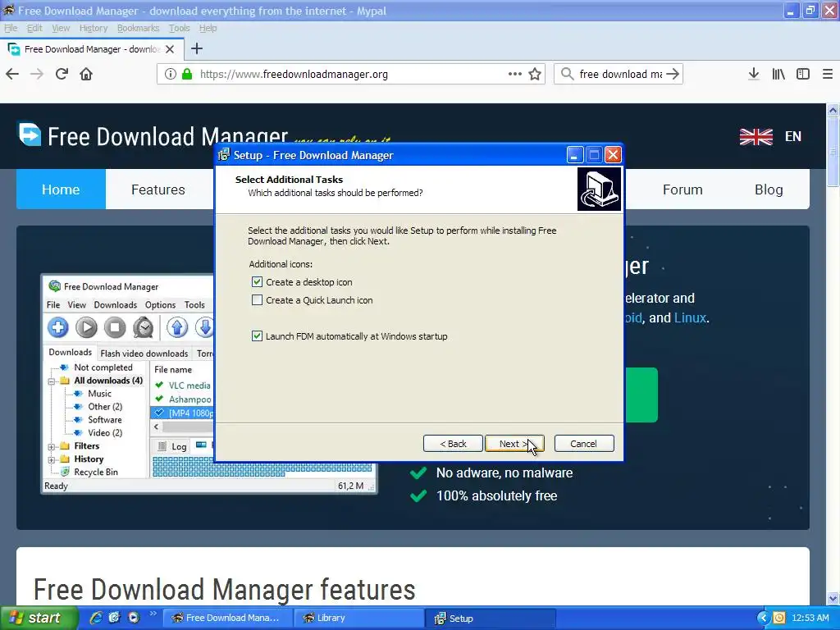Toggle the sidebar view icon
The height and width of the screenshot is (630, 840).
click(x=803, y=74)
